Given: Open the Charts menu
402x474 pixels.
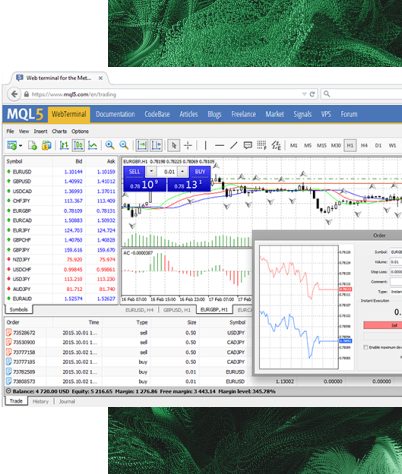Looking at the screenshot, I should [x=59, y=131].
